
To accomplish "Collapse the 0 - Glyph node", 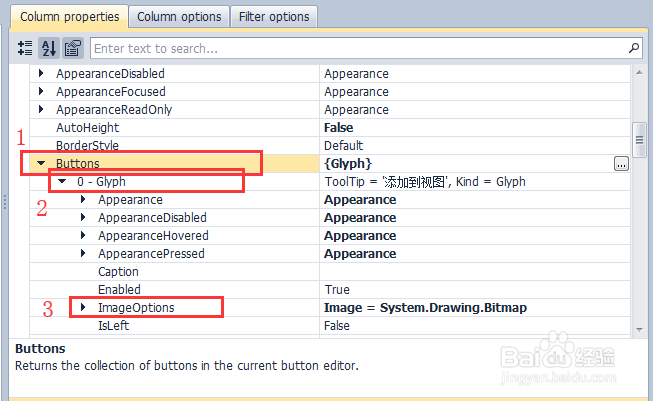I will click(62, 181).
